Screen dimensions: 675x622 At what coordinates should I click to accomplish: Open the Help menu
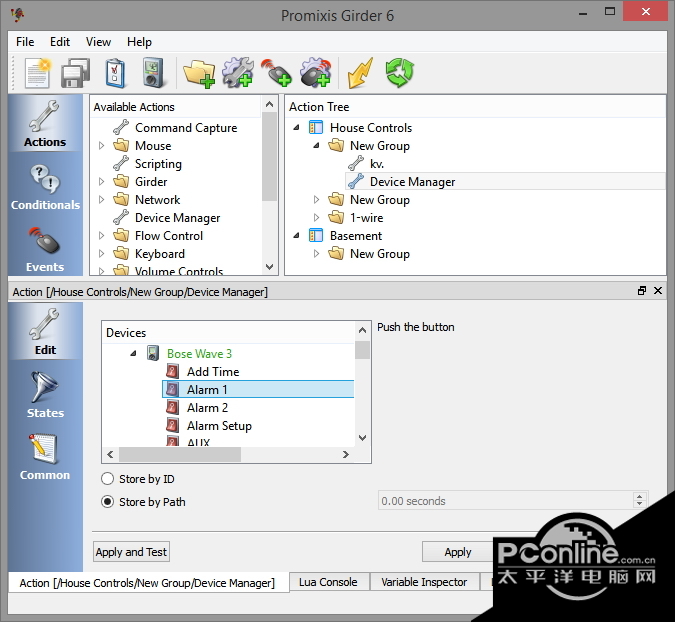[x=139, y=42]
